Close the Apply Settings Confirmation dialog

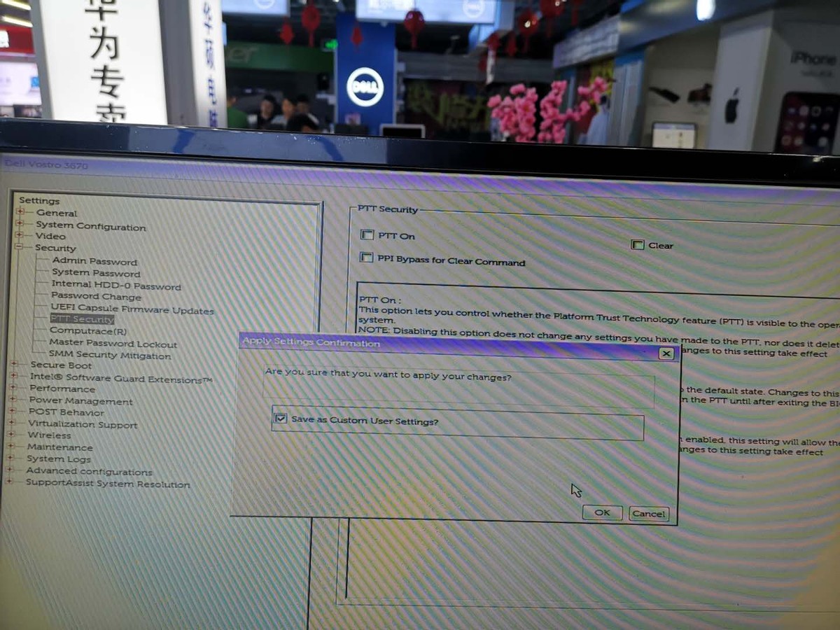tap(666, 354)
